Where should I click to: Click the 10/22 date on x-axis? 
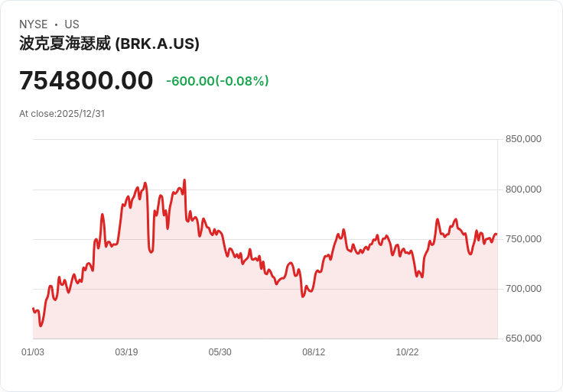click(407, 352)
